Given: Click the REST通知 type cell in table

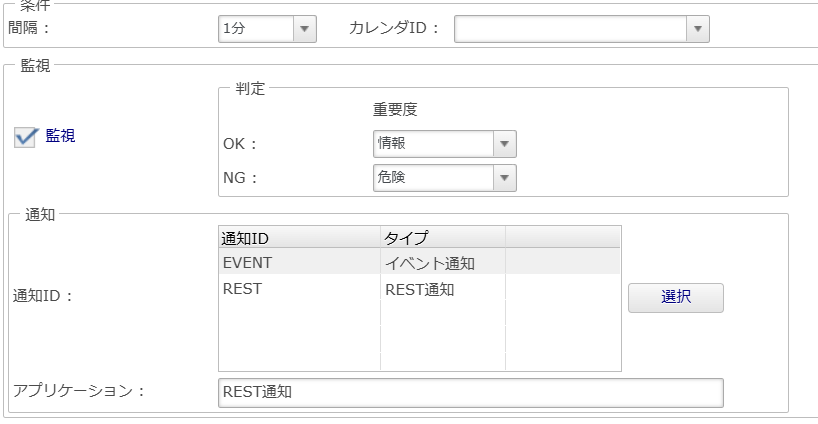Looking at the screenshot, I should click(442, 290).
